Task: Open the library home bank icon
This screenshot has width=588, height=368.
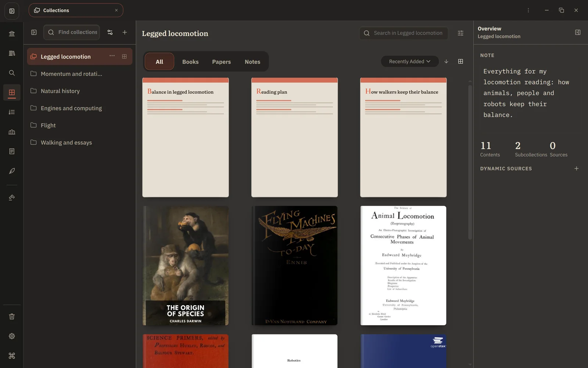Action: click(x=12, y=34)
